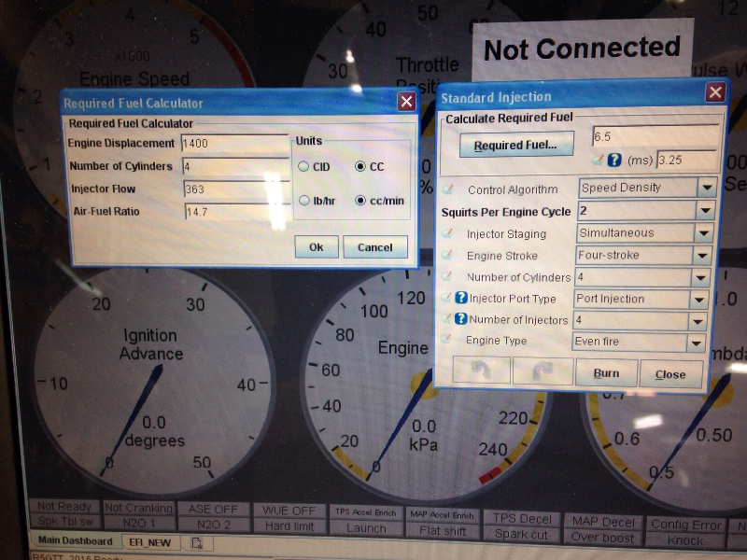
Task: Choose lb/hr as the injector flow unit
Action: pos(303,201)
